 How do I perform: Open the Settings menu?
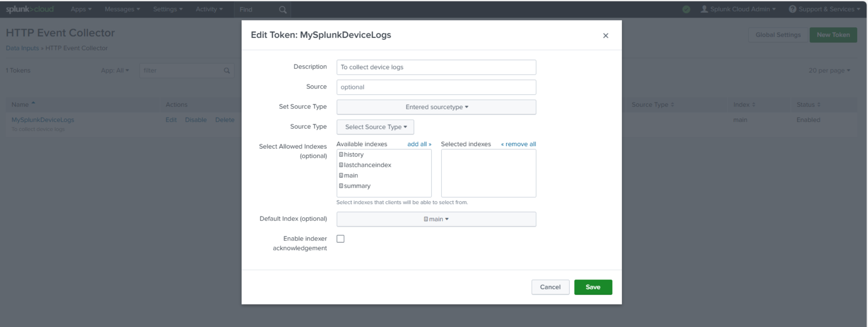[168, 9]
